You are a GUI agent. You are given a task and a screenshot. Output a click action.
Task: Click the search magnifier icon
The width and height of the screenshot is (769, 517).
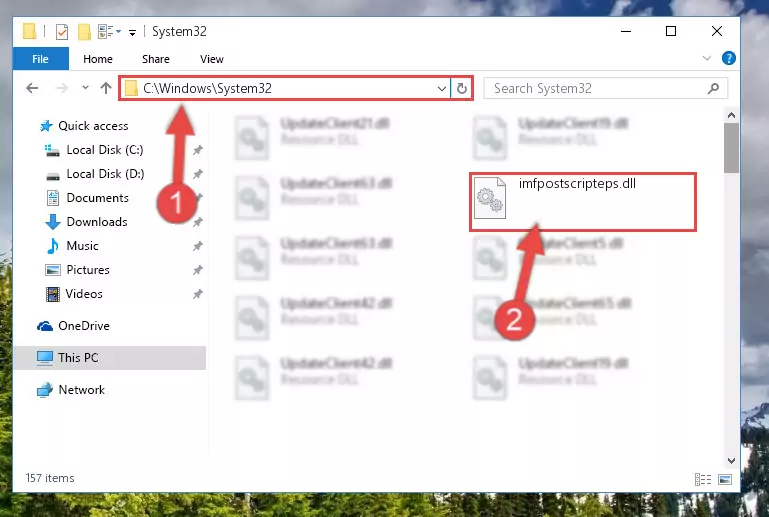point(714,88)
